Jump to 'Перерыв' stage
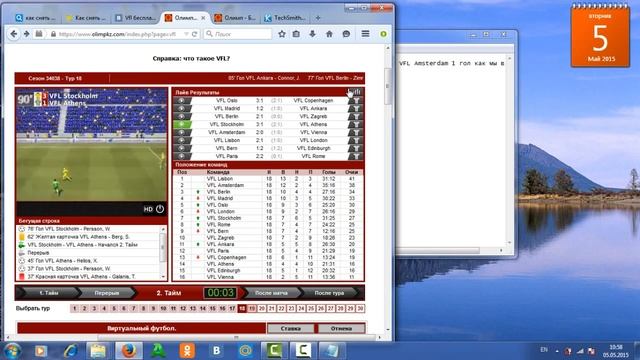This screenshot has width=640, height=360. pyautogui.click(x=107, y=293)
